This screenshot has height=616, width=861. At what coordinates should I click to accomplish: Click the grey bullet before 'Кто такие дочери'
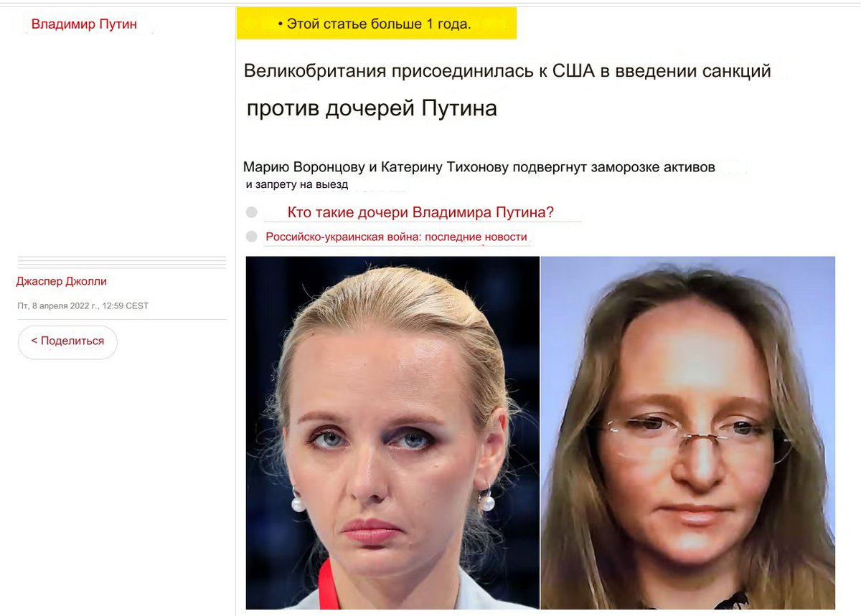(251, 212)
